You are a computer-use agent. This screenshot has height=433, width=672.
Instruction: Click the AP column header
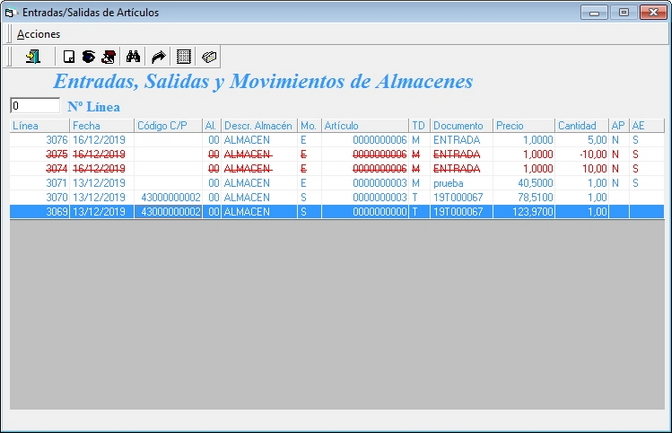point(619,126)
